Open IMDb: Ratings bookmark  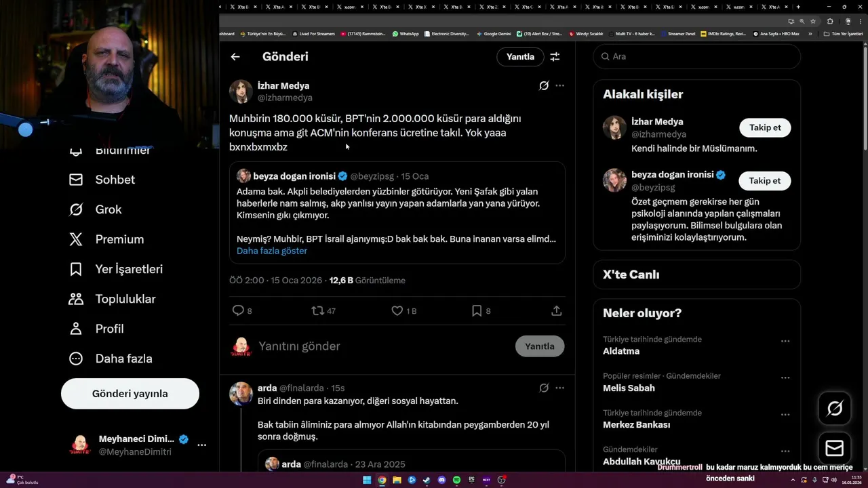click(x=723, y=33)
